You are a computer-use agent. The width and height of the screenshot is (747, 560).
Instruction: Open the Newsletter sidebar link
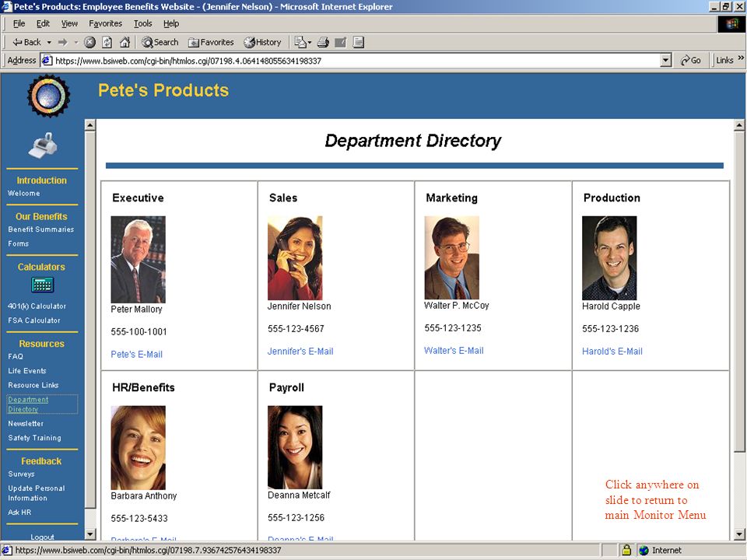tap(26, 424)
